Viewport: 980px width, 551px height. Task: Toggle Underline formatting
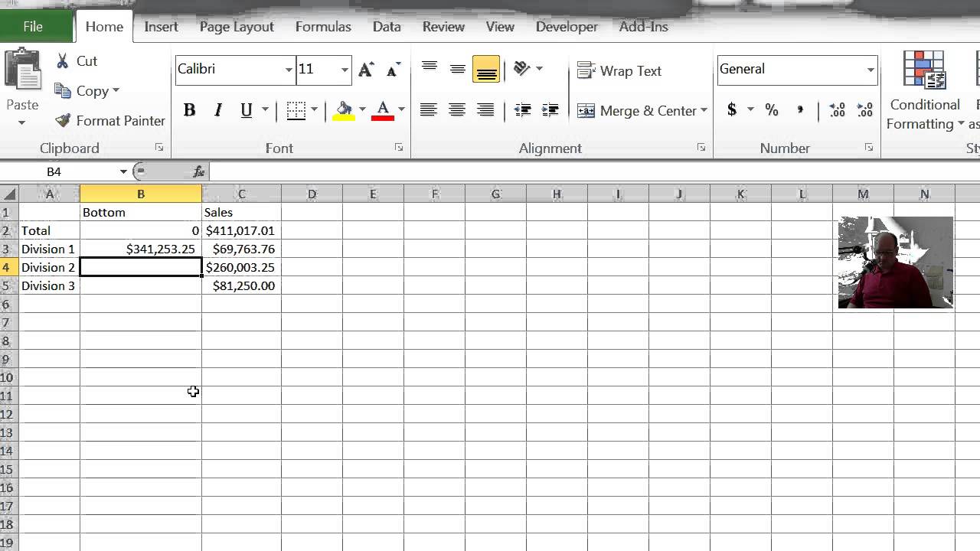tap(247, 110)
